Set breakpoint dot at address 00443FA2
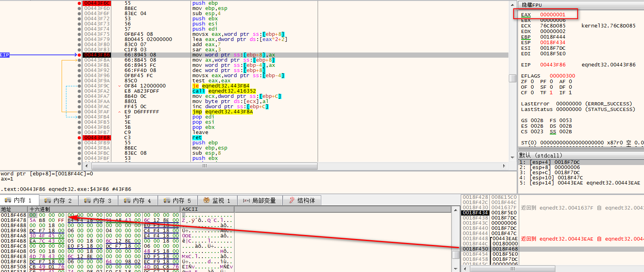 80,91
